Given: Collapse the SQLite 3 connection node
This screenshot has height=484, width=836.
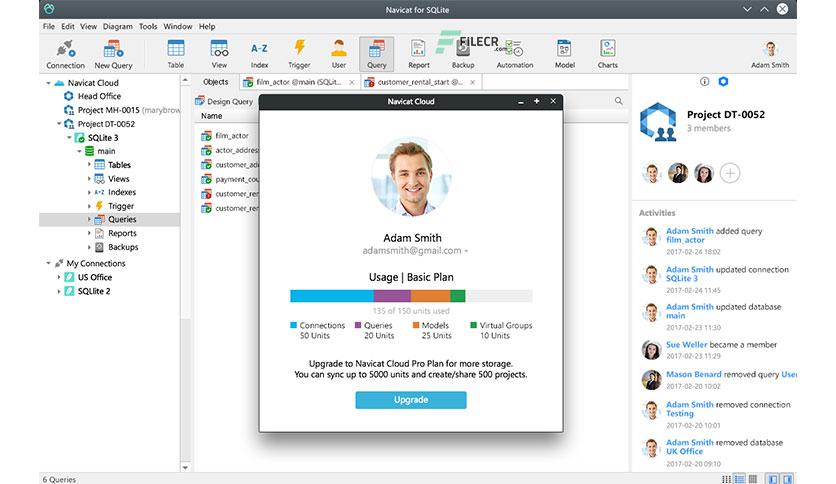Looking at the screenshot, I should 69,138.
